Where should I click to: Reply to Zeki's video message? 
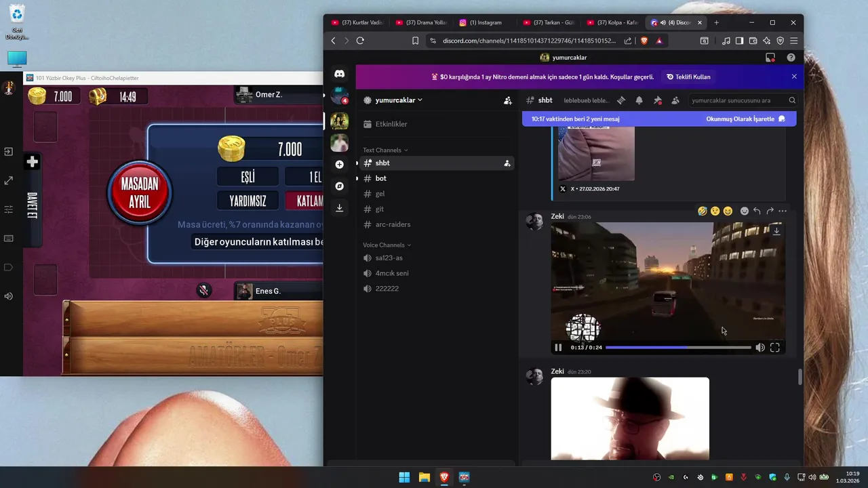click(757, 211)
